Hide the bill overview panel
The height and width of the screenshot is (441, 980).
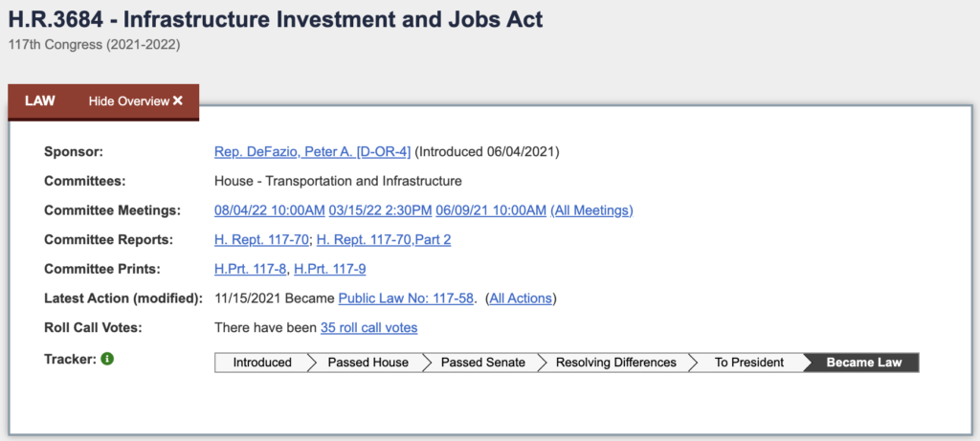click(x=136, y=101)
